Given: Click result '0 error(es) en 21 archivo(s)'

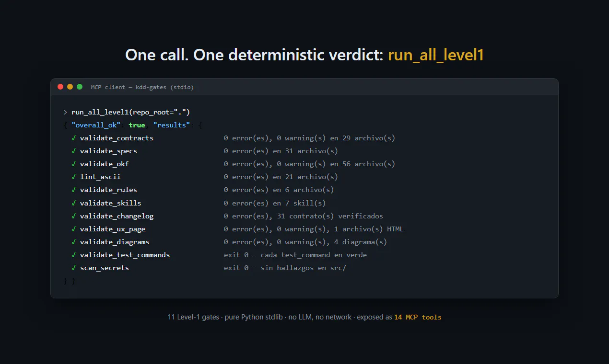Looking at the screenshot, I should click(281, 177).
